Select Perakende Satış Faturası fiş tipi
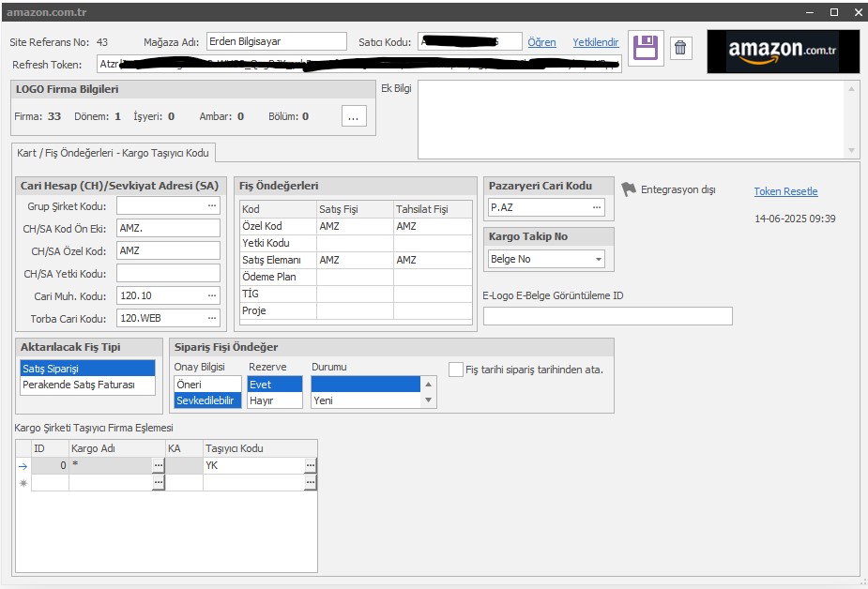The height and width of the screenshot is (589, 868). (86, 385)
